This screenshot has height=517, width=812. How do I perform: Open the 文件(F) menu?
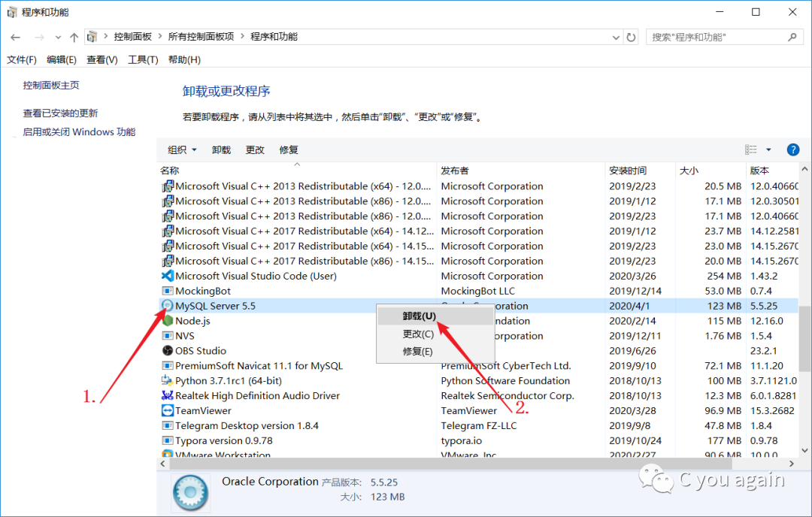click(22, 60)
